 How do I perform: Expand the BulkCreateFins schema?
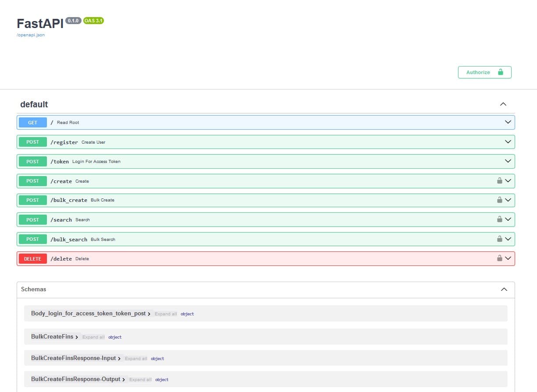[x=55, y=337]
